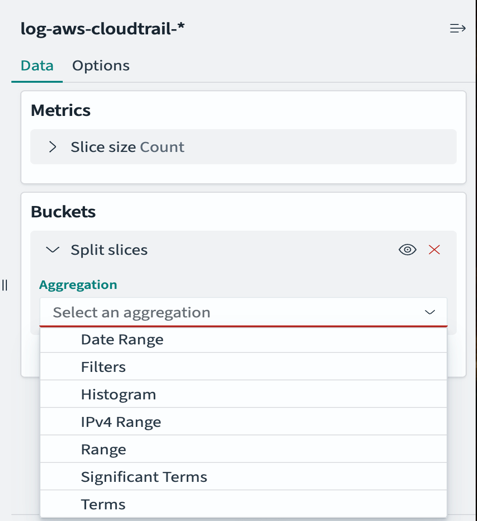Viewport: 477px width, 521px height.
Task: Click the Buckets section heading
Action: pyautogui.click(x=63, y=212)
